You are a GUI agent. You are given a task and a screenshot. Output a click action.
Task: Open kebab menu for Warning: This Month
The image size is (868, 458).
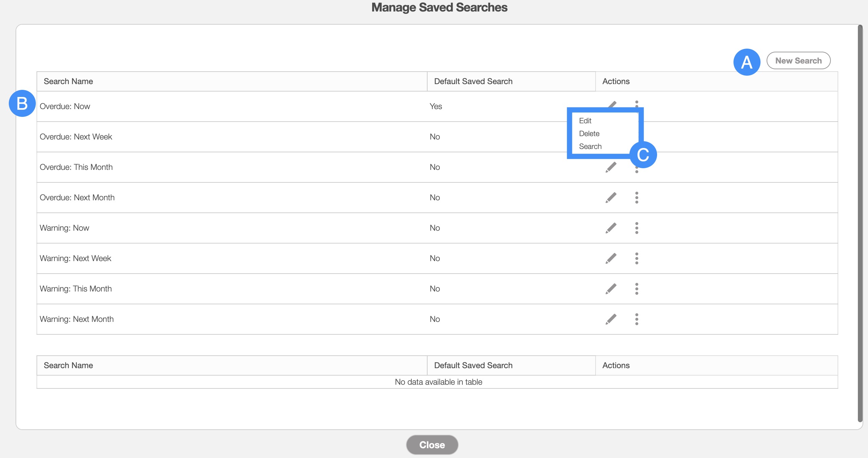tap(636, 289)
